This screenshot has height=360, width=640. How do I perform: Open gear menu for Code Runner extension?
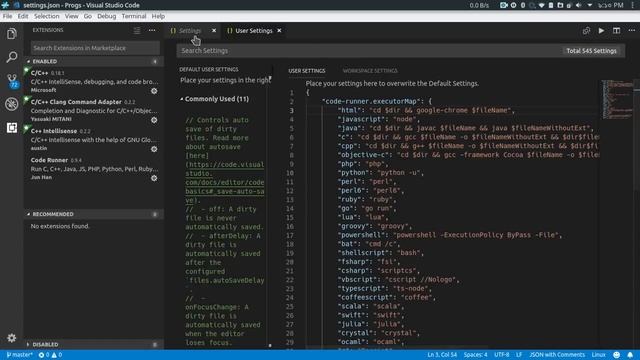pyautogui.click(x=154, y=178)
